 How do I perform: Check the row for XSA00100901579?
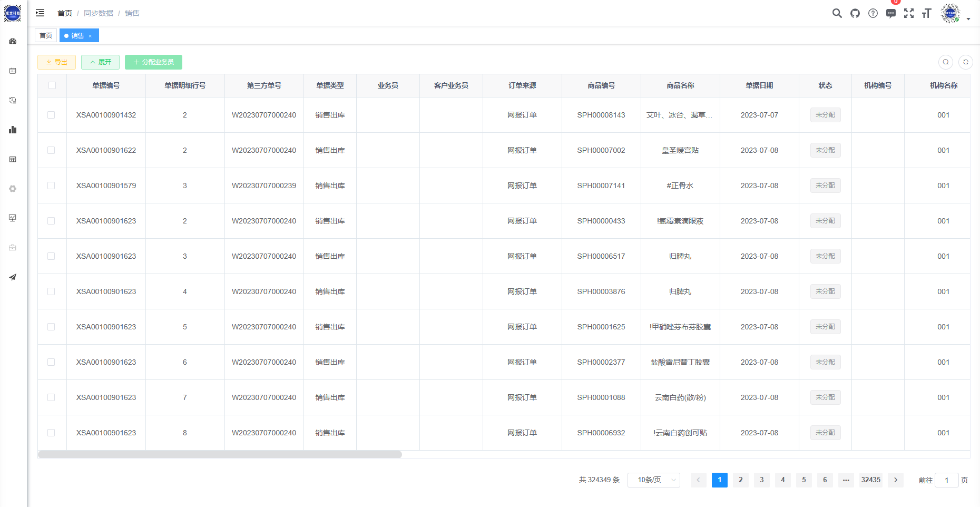[51, 186]
